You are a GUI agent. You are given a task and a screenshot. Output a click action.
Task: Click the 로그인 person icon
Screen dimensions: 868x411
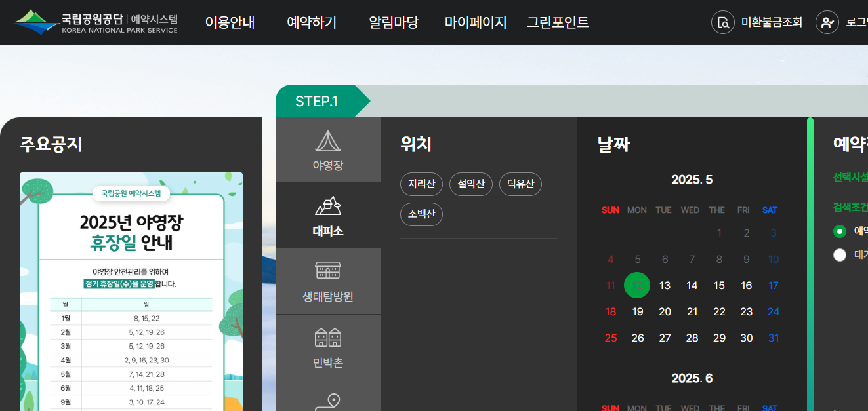tap(827, 22)
